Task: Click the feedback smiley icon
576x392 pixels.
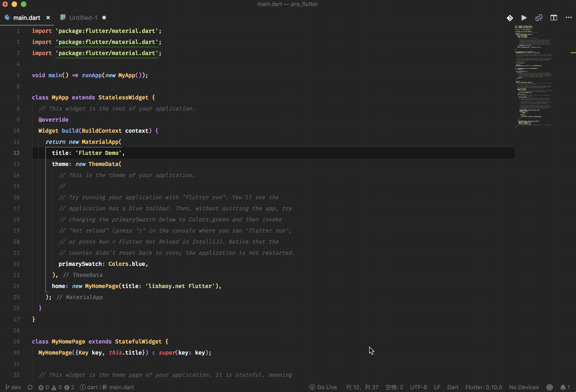Action: tap(549, 387)
